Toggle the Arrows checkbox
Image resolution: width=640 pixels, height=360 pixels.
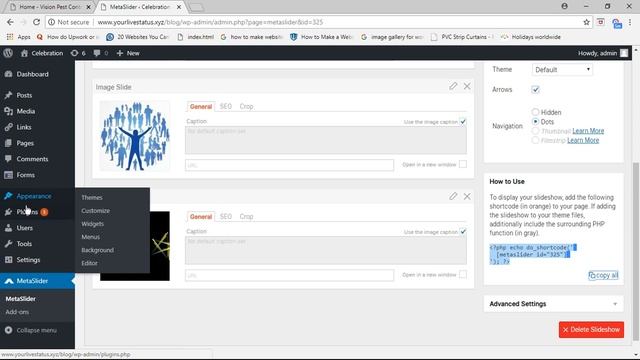(x=536, y=89)
